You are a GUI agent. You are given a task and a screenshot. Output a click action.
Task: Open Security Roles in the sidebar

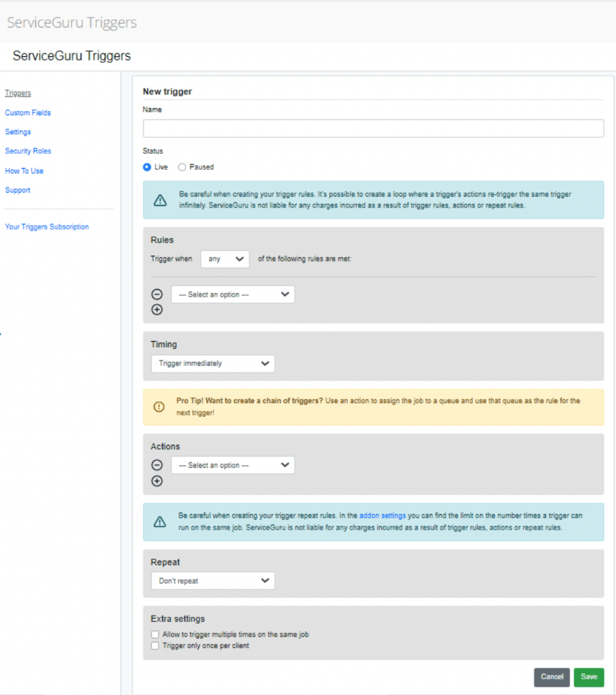tap(28, 151)
